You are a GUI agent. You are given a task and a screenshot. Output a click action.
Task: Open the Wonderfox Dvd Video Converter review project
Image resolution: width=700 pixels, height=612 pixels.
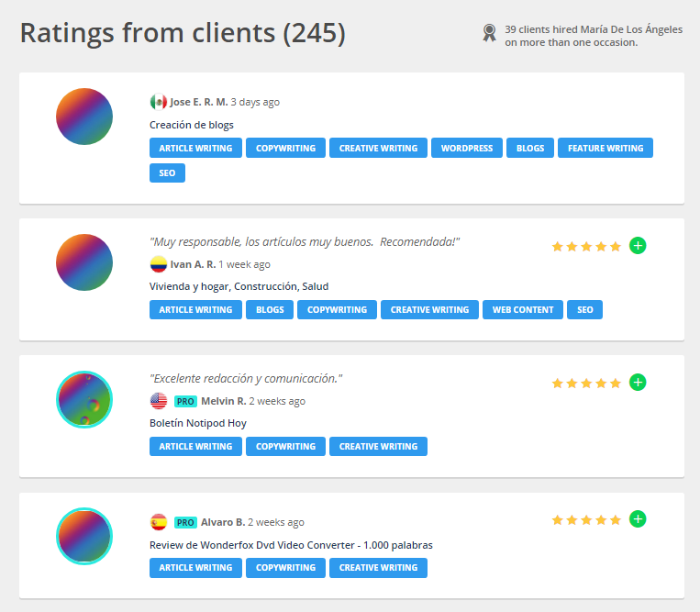pos(290,545)
